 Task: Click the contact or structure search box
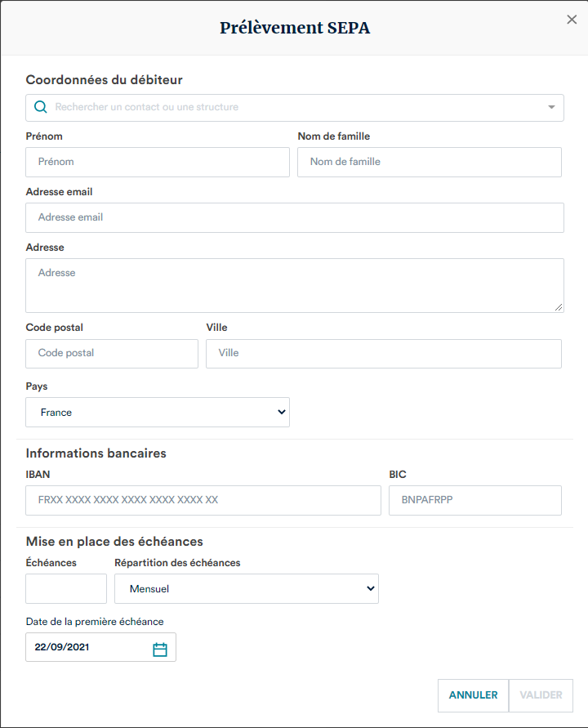(294, 107)
